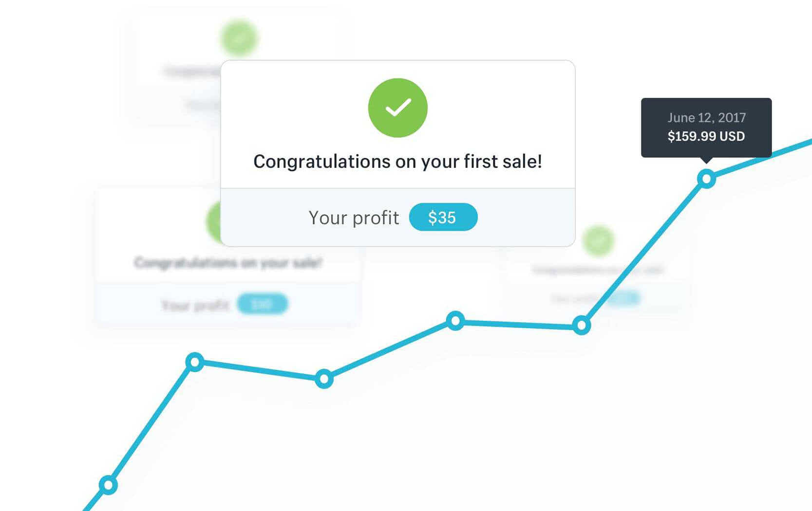This screenshot has height=511, width=812.
Task: Click the blurred heading text on the right background card
Action: click(598, 270)
